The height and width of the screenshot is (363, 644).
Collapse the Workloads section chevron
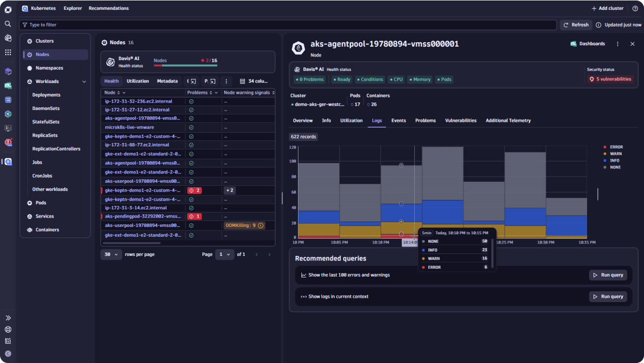pos(84,82)
